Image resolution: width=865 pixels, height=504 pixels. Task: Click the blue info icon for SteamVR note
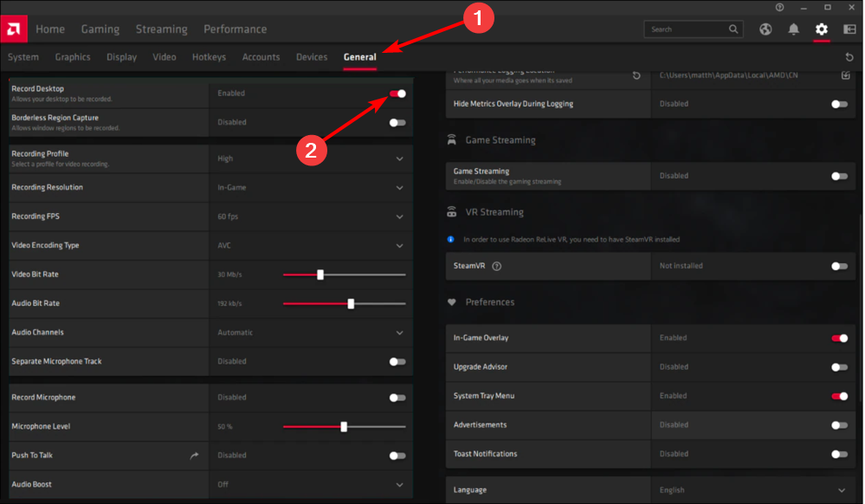[x=451, y=239]
